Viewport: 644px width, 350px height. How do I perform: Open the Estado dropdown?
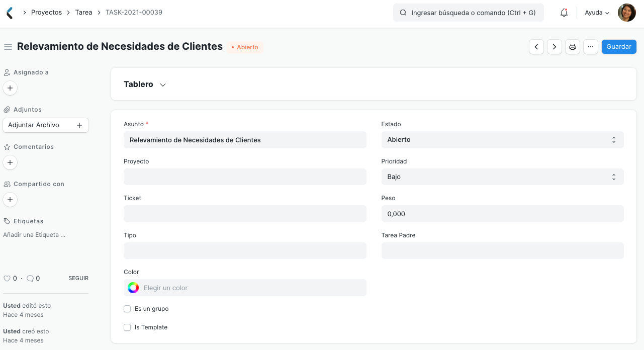(x=502, y=140)
